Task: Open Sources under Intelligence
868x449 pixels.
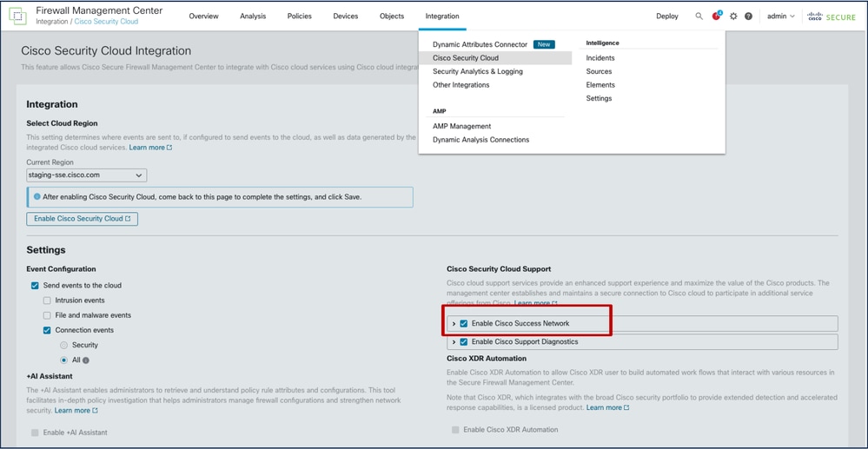Action: pyautogui.click(x=599, y=71)
